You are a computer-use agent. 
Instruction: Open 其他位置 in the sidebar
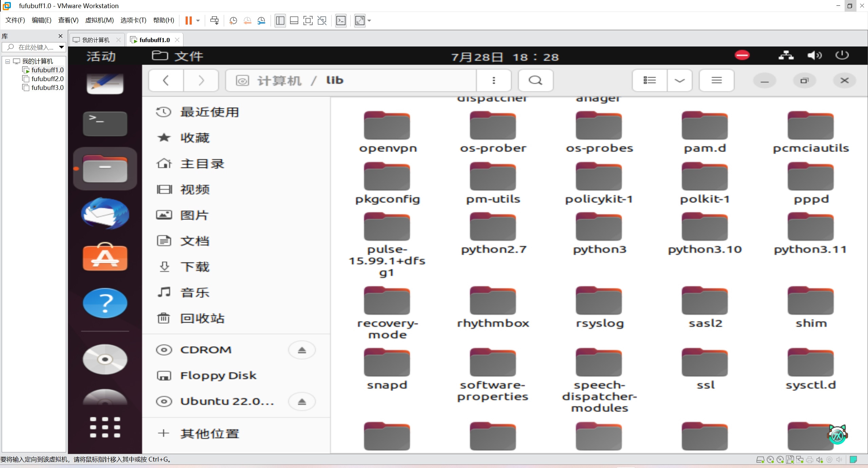tap(209, 433)
